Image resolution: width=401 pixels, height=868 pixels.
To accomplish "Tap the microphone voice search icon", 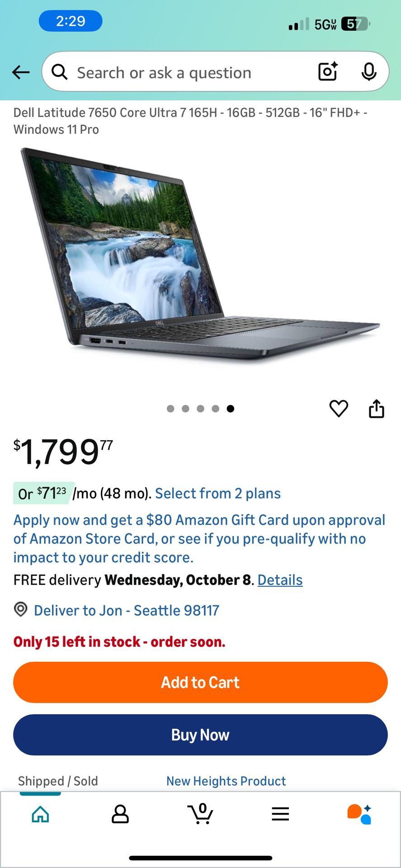I will coord(369,71).
